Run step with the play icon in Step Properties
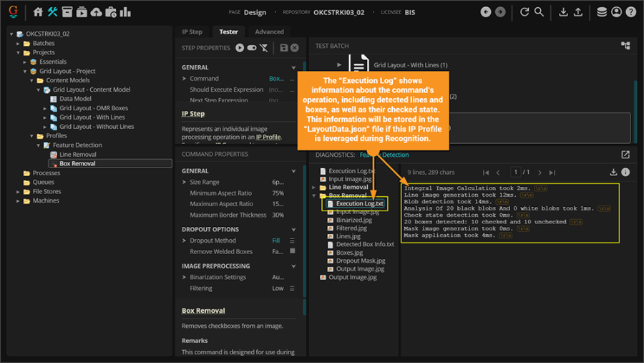Viewport: 644px width, 363px height. [240, 48]
